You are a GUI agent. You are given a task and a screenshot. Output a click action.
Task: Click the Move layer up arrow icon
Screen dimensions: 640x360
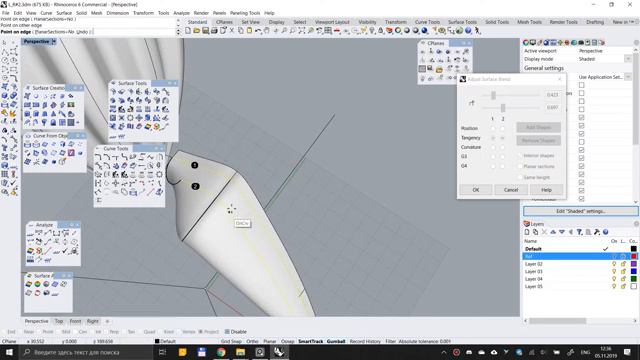click(x=553, y=232)
